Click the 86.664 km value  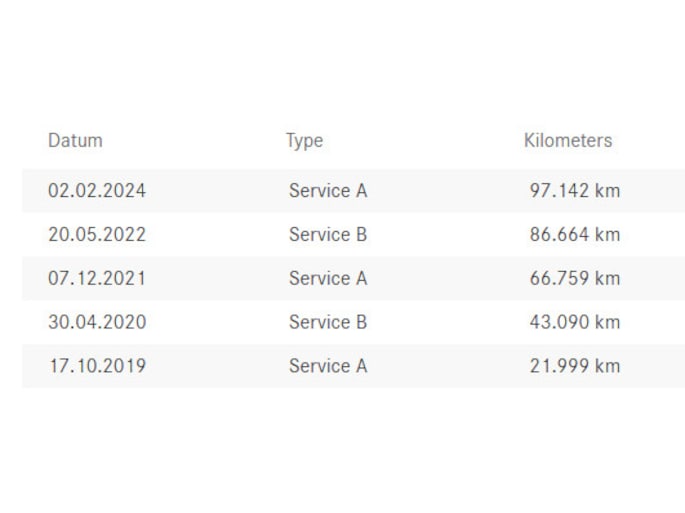(575, 235)
